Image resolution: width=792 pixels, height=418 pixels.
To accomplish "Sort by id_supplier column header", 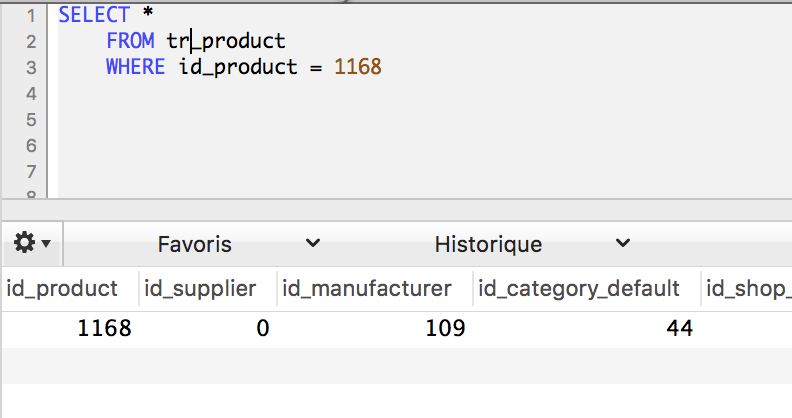I will pyautogui.click(x=200, y=289).
